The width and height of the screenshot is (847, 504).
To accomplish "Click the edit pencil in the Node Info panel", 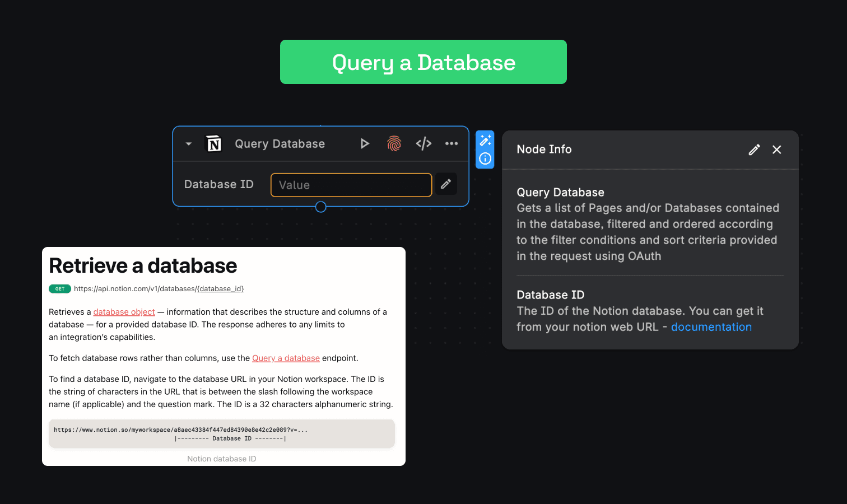I will [753, 150].
